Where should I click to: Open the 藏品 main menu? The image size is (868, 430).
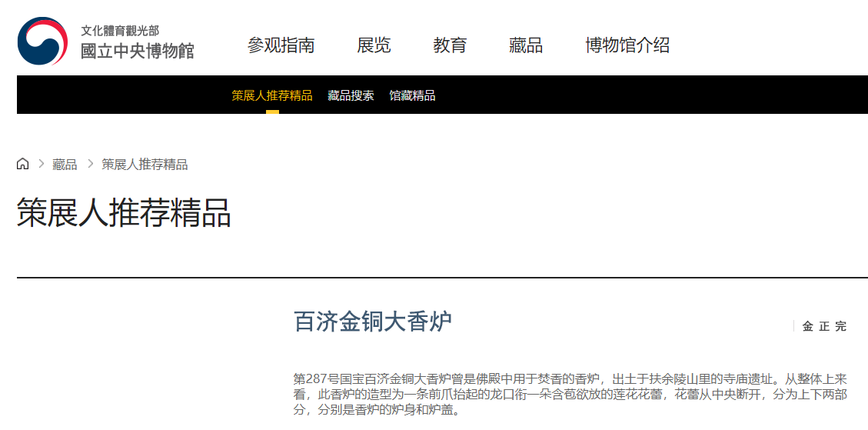point(526,45)
